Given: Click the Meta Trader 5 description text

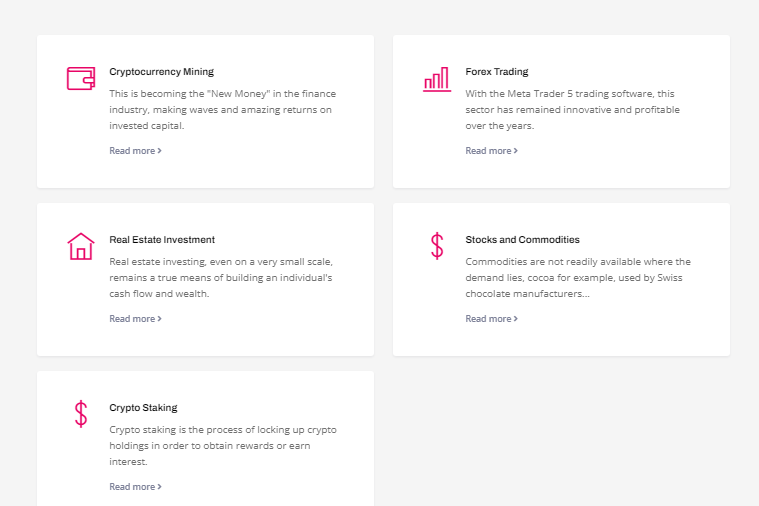Looking at the screenshot, I should tap(573, 109).
